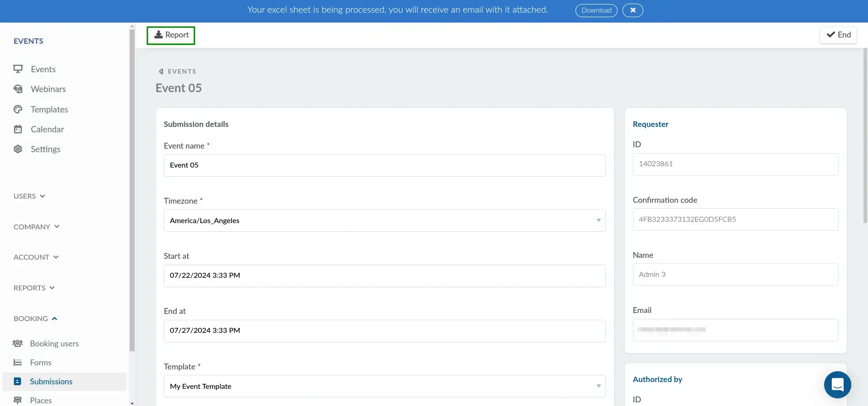
Task: Click the Calendar icon in sidebar
Action: tap(18, 129)
